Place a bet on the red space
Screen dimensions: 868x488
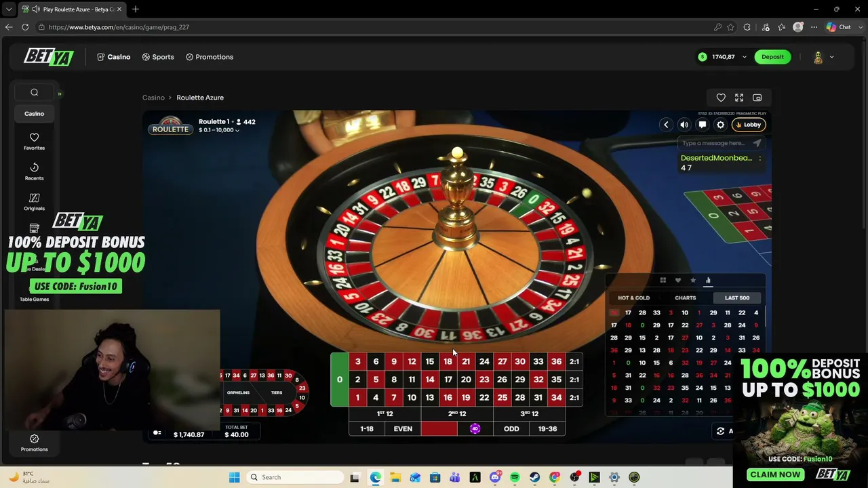coord(439,428)
